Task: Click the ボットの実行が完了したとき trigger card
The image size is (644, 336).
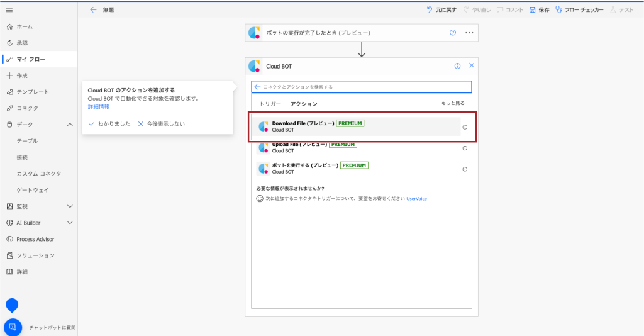Action: tap(362, 33)
